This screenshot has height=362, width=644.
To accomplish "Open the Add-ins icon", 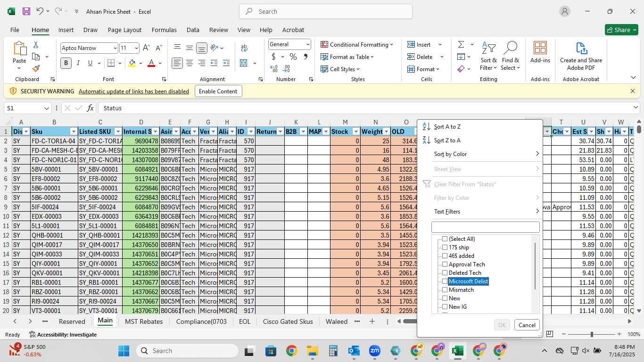I will (540, 52).
